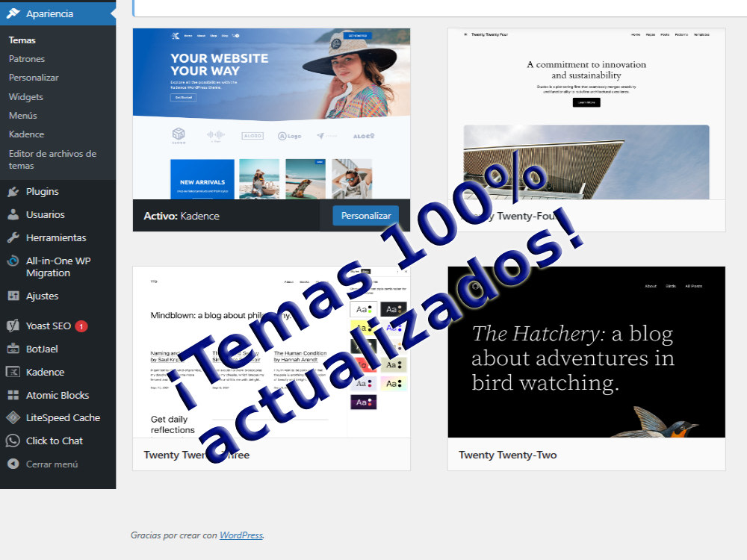Click the Kadence sidebar logo icon
Screen dimensions: 747x560
click(13, 372)
